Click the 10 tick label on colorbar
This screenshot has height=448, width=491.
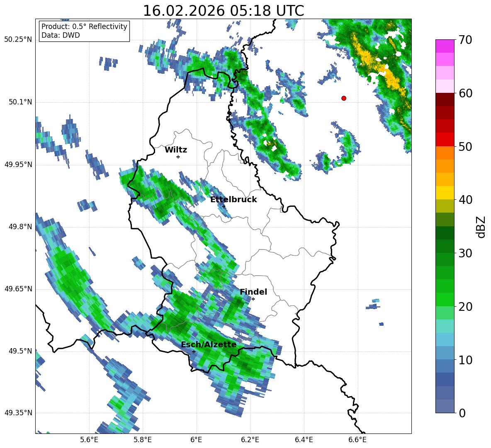click(465, 360)
